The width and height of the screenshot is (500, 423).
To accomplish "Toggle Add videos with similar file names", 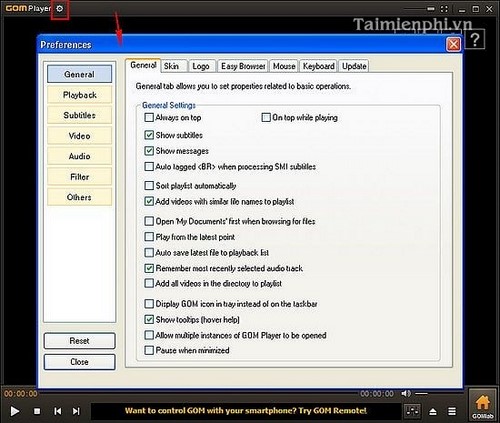I will pos(149,202).
